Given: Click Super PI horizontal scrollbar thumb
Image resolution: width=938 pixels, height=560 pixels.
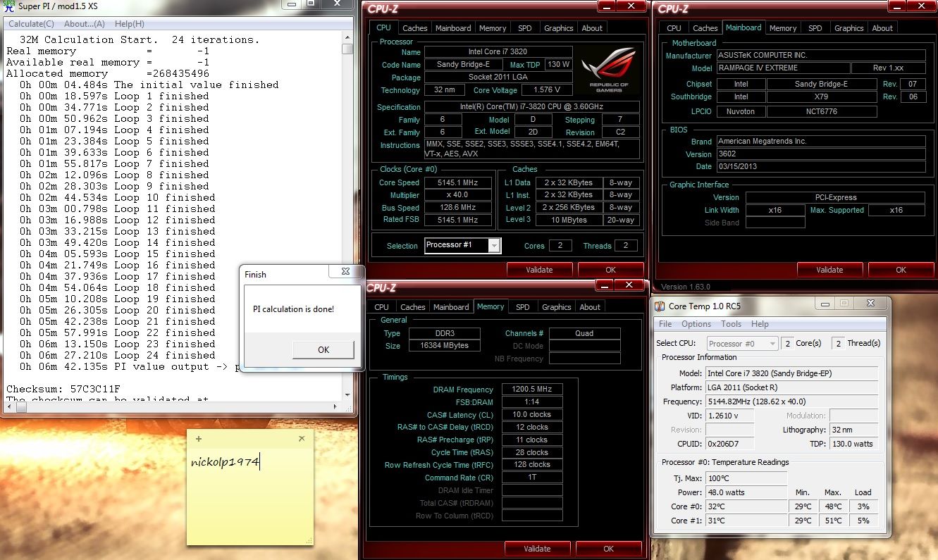Looking at the screenshot, I should 20,406.
